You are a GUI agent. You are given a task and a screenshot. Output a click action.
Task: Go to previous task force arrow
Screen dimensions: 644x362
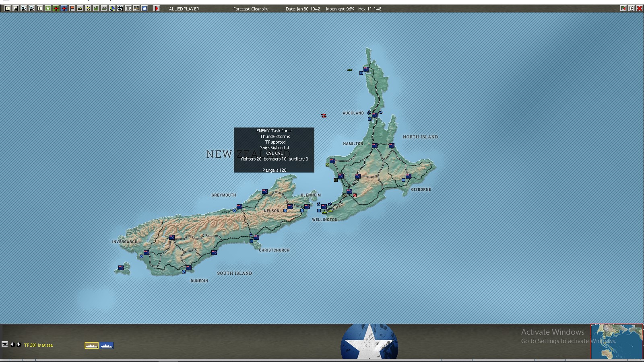tap(12, 345)
